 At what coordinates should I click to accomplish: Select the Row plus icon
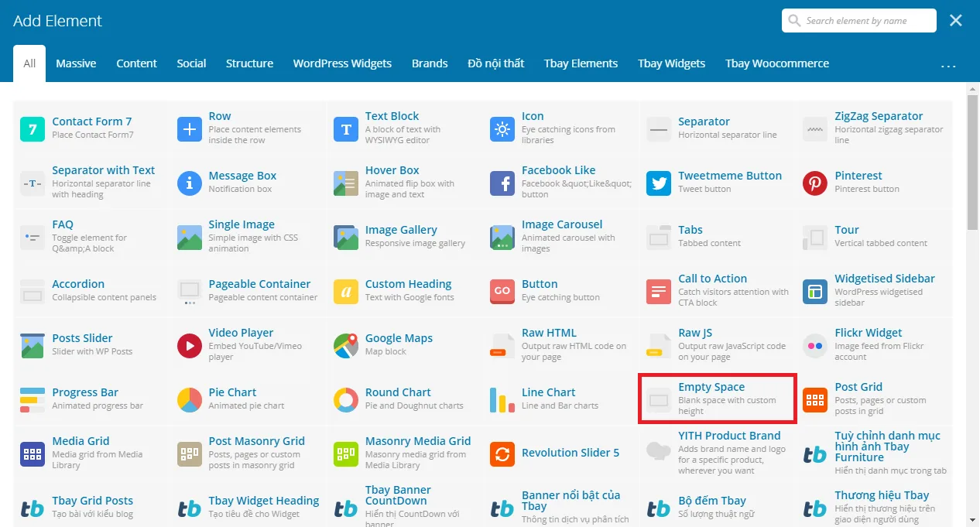tap(190, 128)
